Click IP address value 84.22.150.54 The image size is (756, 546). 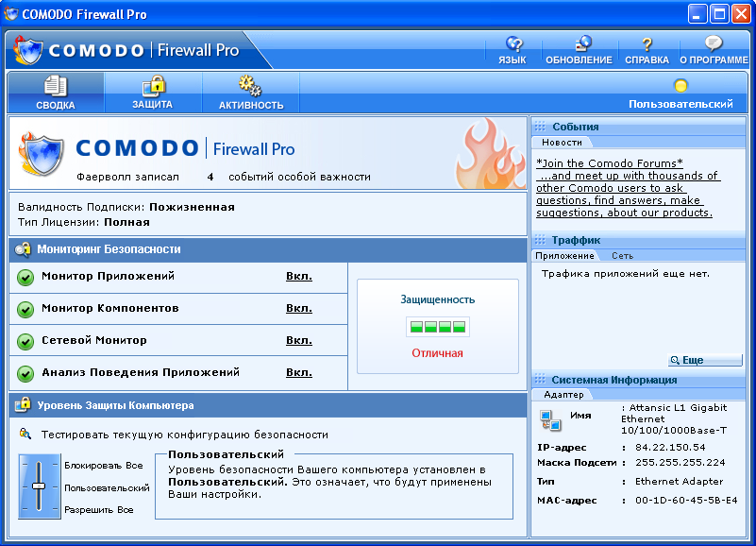tap(670, 447)
